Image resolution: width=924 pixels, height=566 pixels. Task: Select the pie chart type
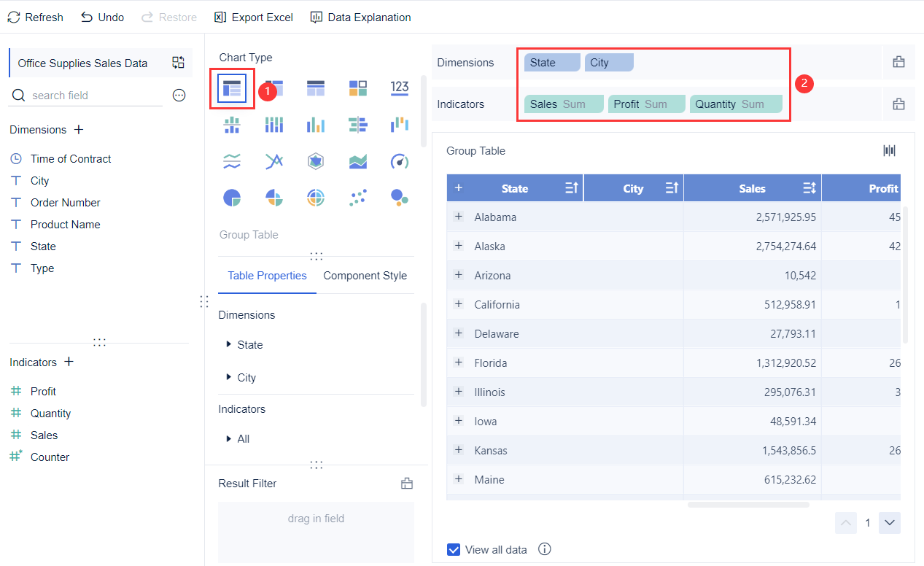click(232, 197)
